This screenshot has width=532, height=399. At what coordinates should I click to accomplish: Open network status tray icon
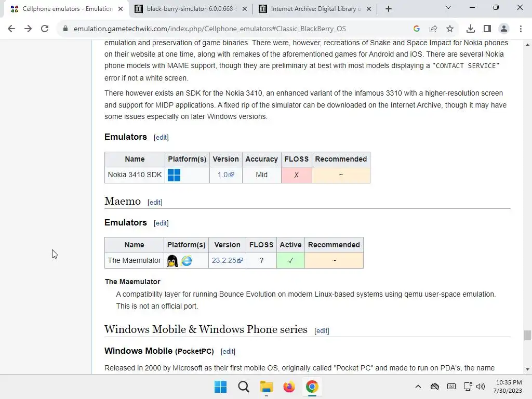[x=468, y=387]
